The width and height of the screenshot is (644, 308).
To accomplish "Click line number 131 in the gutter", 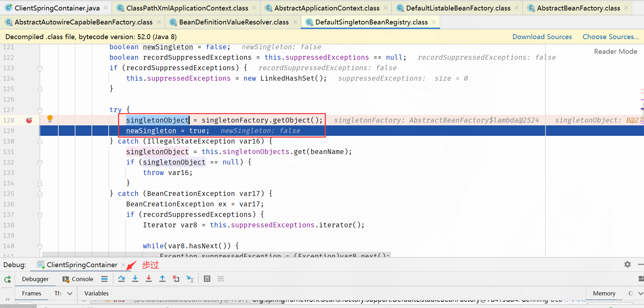I will click(x=9, y=152).
